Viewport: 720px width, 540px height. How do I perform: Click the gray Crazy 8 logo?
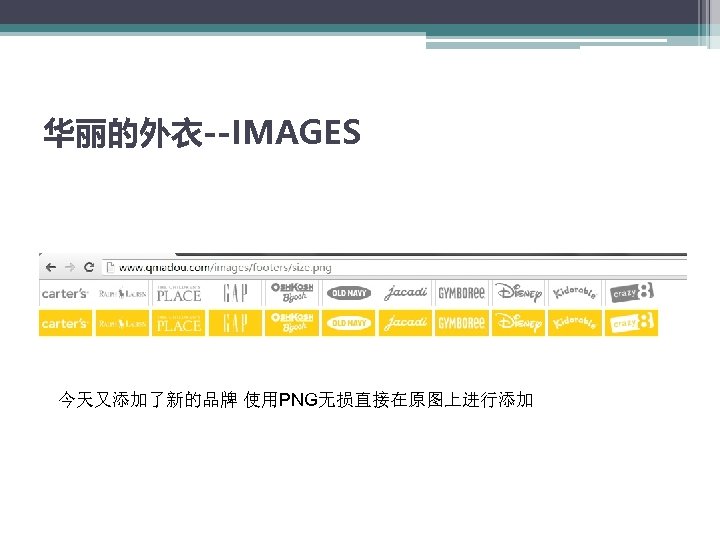pyautogui.click(x=632, y=293)
